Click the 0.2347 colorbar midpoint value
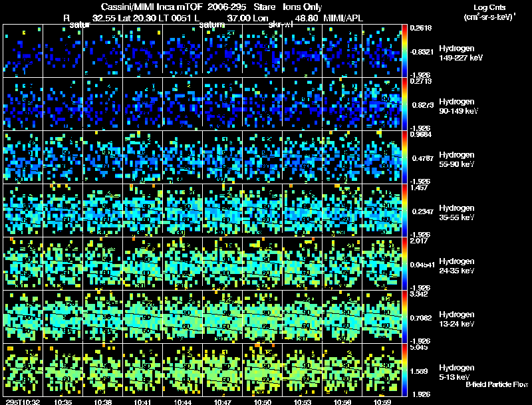 click(423, 211)
